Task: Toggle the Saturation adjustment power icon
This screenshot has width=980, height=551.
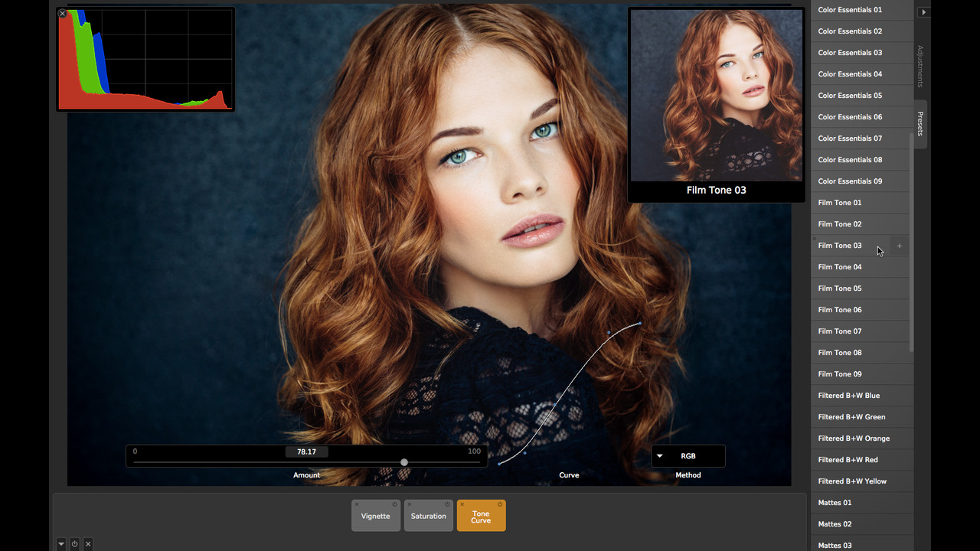Action: pos(447,504)
